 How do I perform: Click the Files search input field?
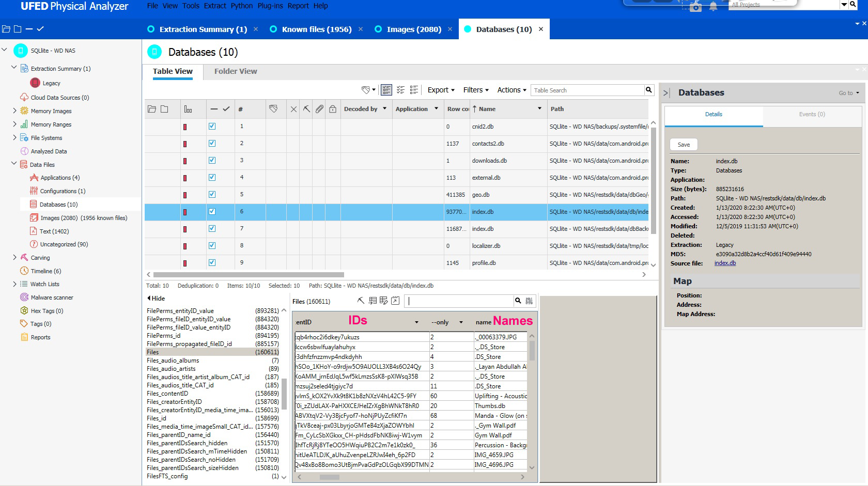point(458,301)
